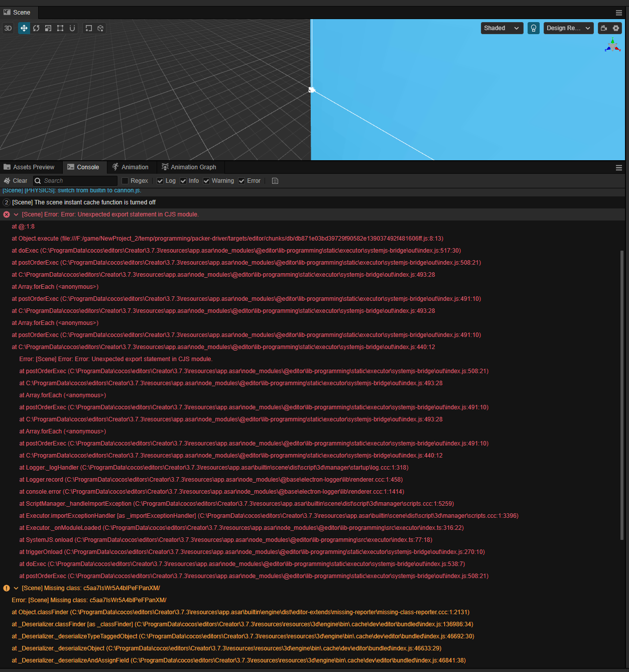Open scene camera settings icon

click(604, 28)
